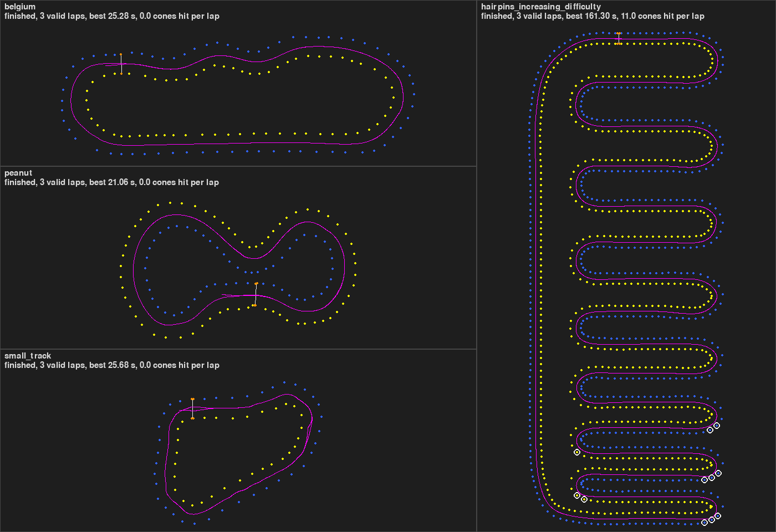
Task: Click the hairpins track's orange start/finish line
Action: (x=619, y=38)
